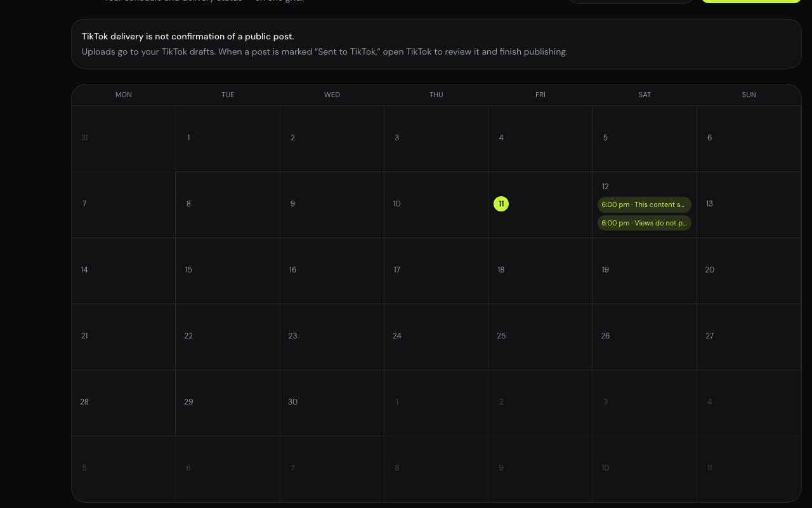Viewport: 812px width, 508px height.
Task: Pick day 30 in the calendar grid
Action: tap(292, 402)
